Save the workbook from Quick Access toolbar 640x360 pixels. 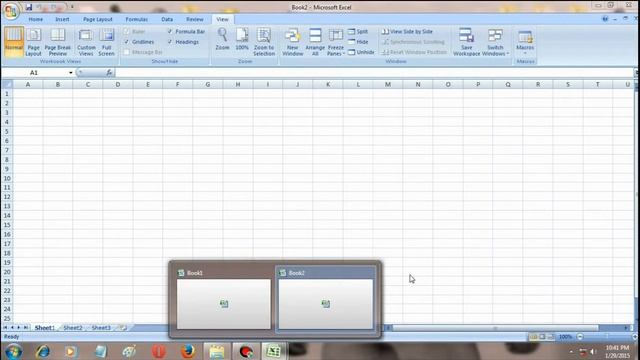(29, 7)
